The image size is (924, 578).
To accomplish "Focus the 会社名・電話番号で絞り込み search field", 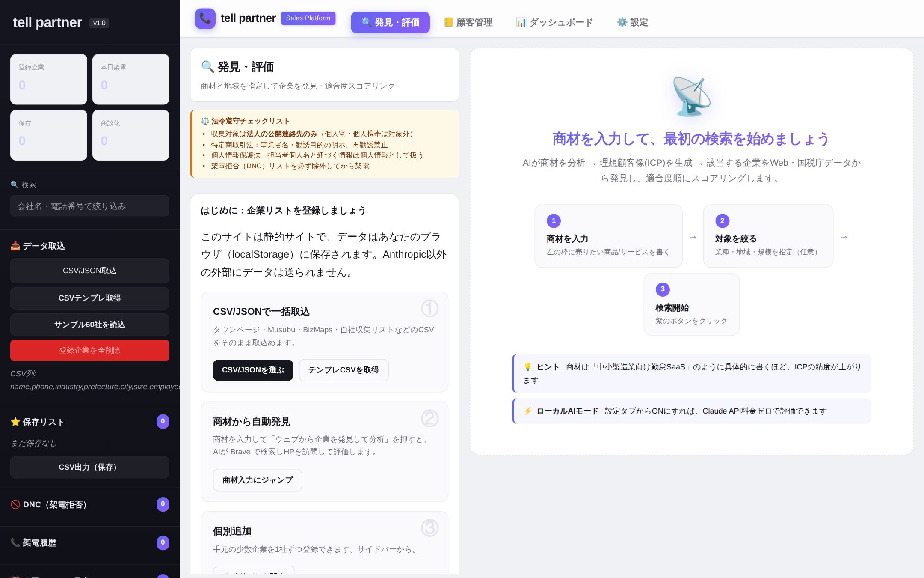I will point(90,206).
